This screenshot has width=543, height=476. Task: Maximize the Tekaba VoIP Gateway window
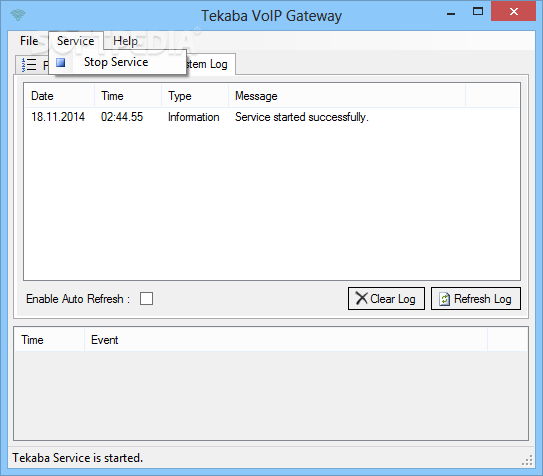point(478,12)
